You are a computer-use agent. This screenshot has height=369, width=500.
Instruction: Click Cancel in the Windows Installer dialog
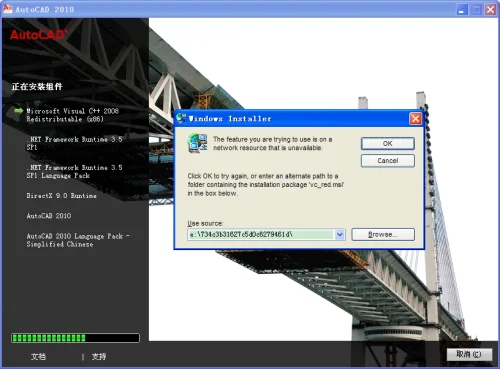(x=388, y=161)
